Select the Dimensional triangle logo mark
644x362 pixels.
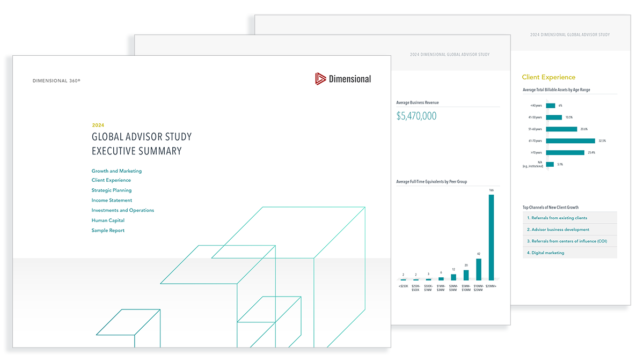[320, 78]
